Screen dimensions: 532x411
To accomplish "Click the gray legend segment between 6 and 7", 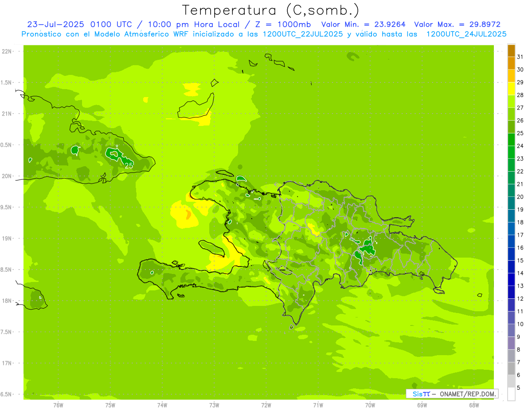I will [x=511, y=368].
